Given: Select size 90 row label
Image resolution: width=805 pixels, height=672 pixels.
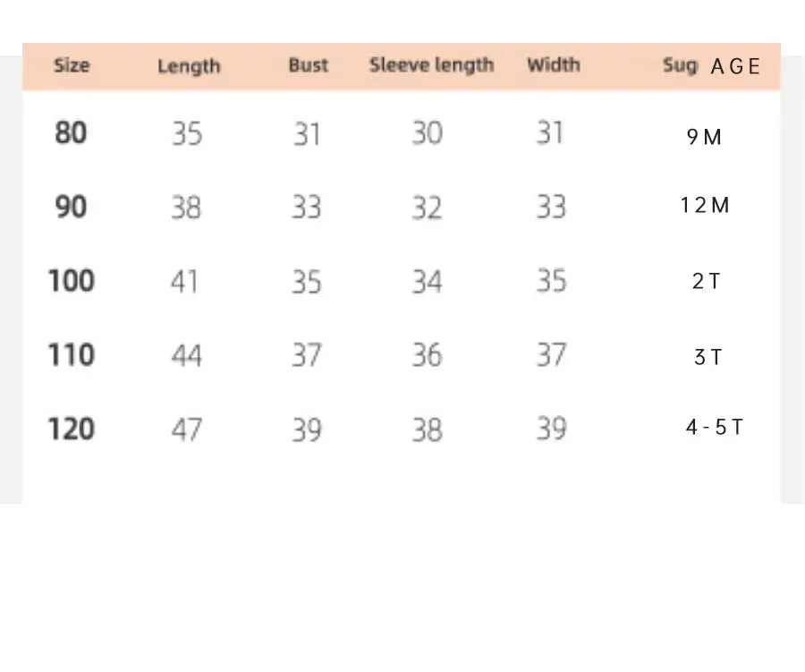Looking at the screenshot, I should point(72,208).
